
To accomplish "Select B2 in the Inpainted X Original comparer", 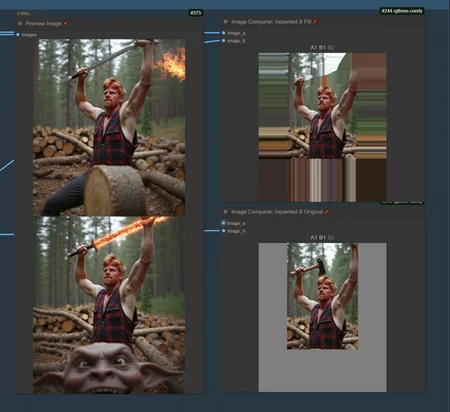I will click(x=331, y=238).
